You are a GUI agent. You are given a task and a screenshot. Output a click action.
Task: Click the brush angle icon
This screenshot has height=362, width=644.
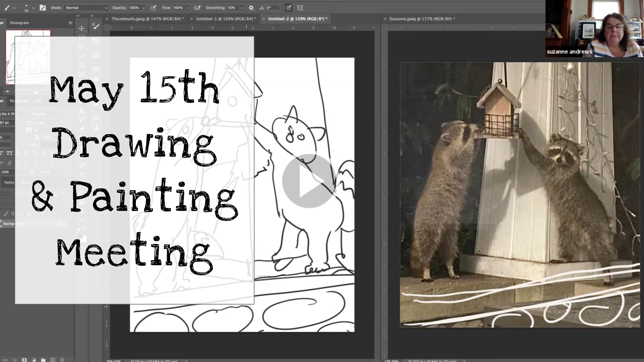pos(261,8)
